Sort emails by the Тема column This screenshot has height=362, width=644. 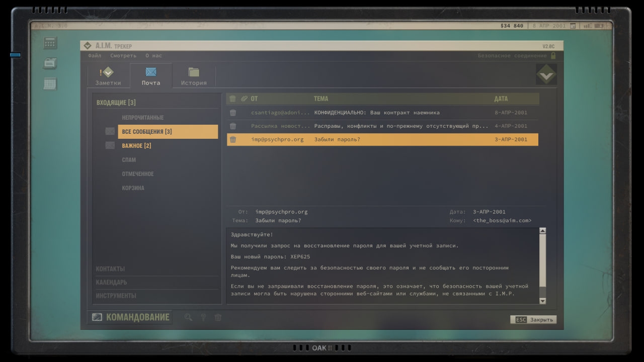pyautogui.click(x=321, y=99)
